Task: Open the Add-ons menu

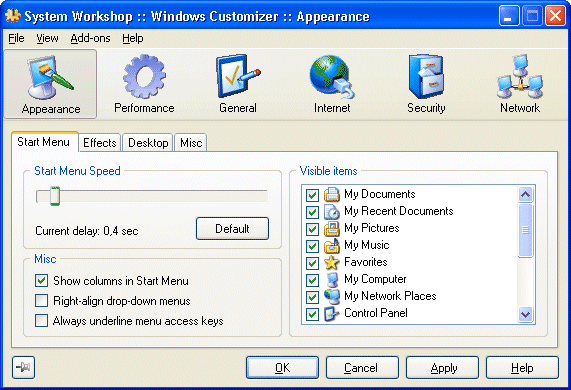Action: [x=90, y=38]
